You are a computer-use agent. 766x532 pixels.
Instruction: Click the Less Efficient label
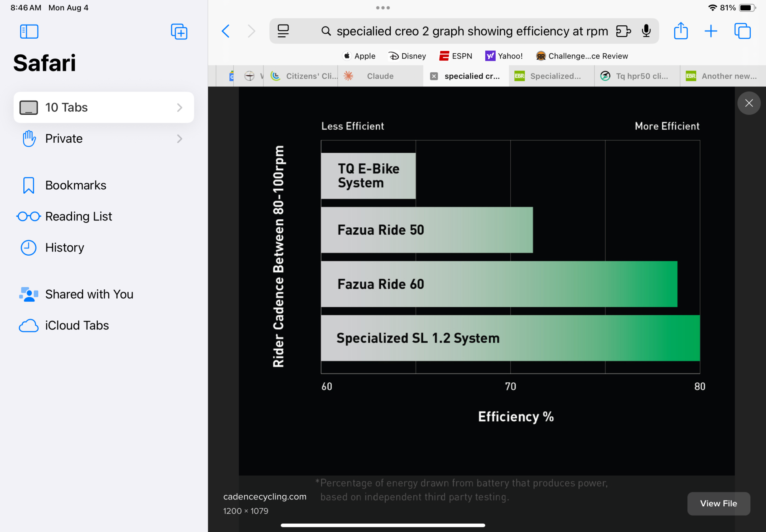click(x=352, y=126)
